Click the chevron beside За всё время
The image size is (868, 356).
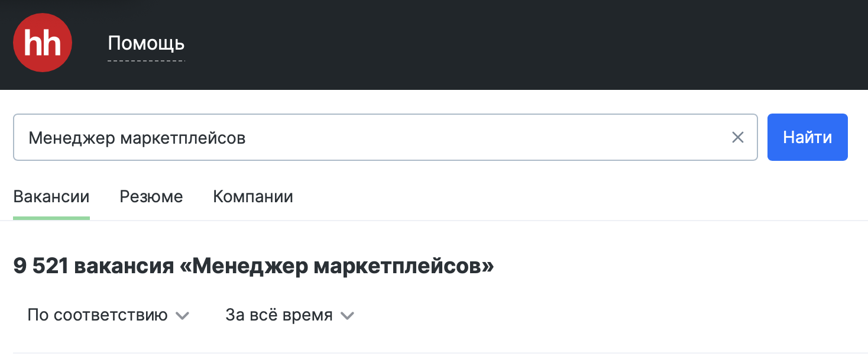click(x=348, y=316)
